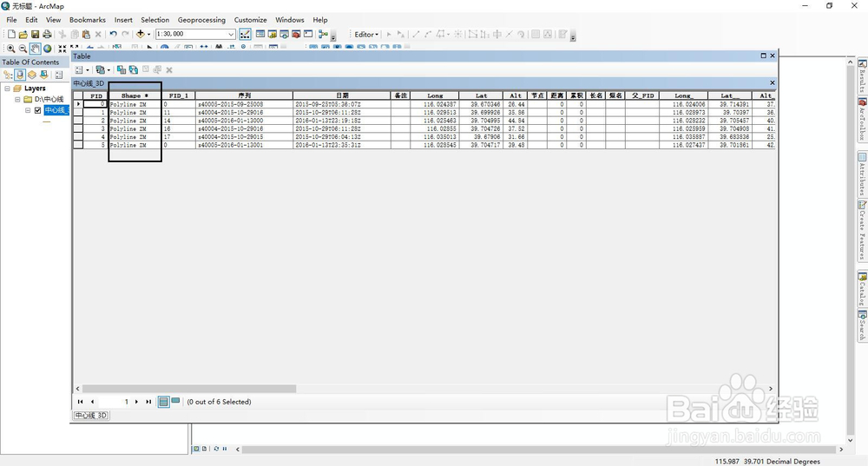The image size is (868, 466).
Task: Select the 中心线_3D tab at table bottom
Action: tap(91, 415)
